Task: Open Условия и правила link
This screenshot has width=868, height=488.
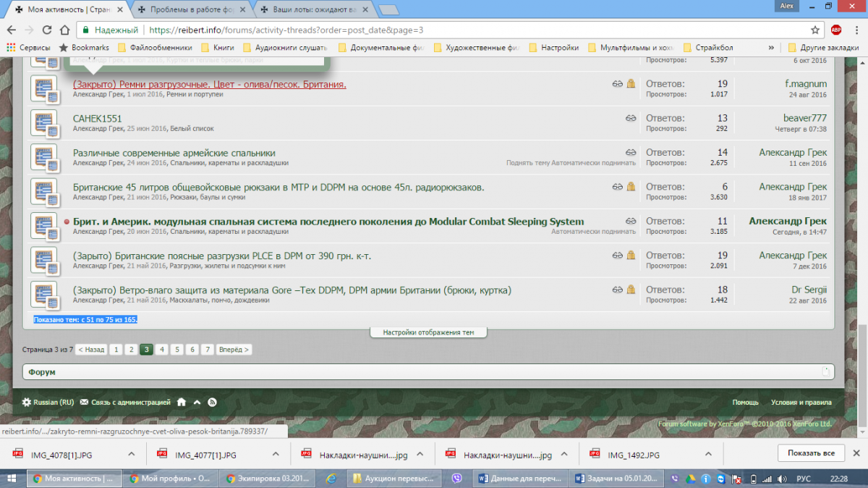Action: [x=802, y=402]
